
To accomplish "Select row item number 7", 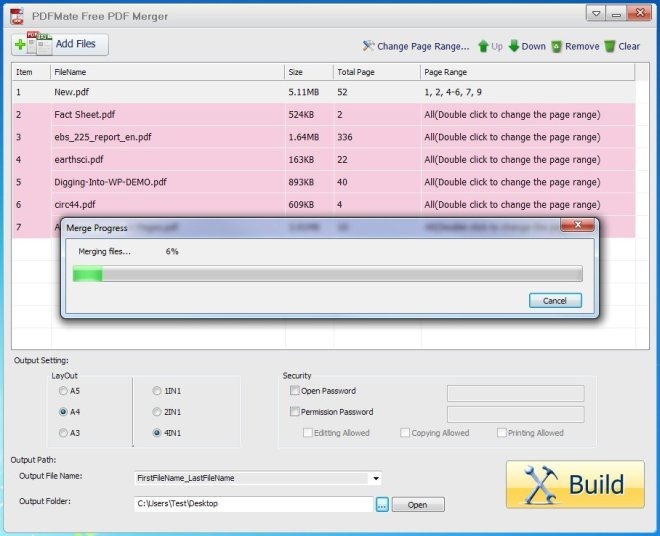I will tap(19, 227).
